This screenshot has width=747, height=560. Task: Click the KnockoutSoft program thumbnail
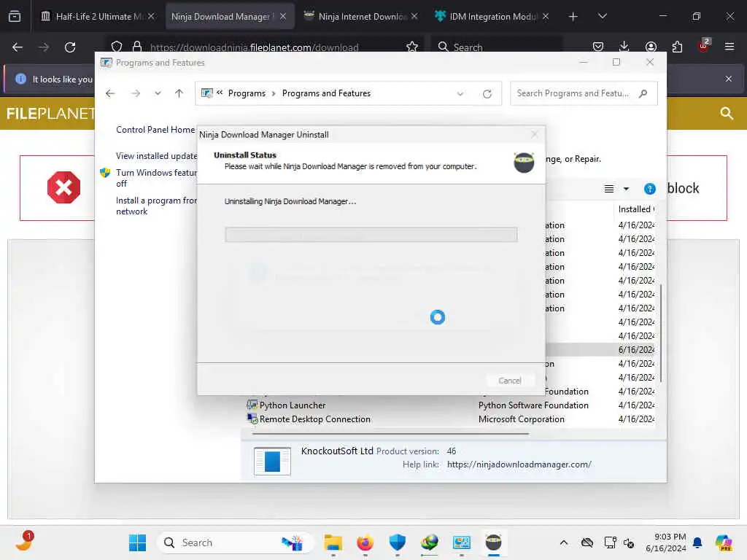coord(272,461)
